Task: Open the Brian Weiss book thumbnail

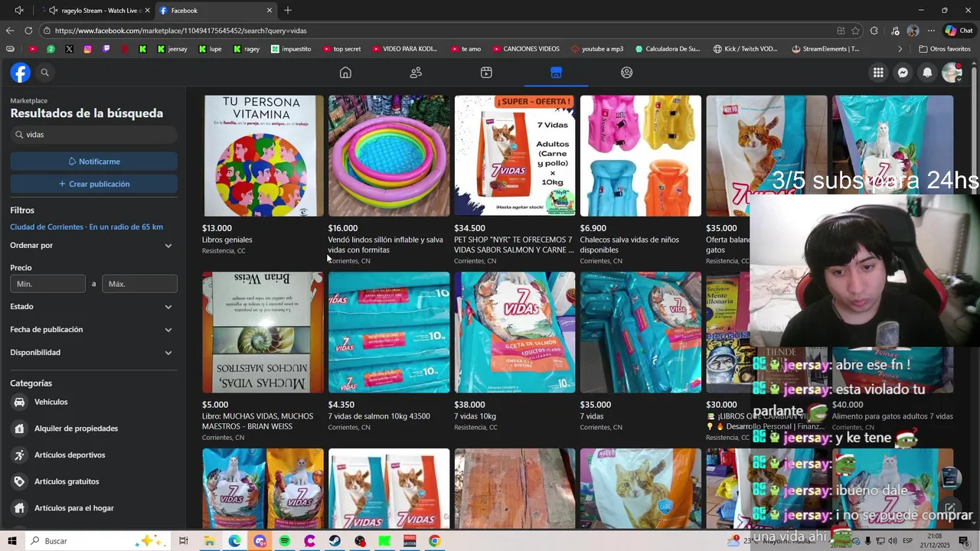Action: click(263, 333)
